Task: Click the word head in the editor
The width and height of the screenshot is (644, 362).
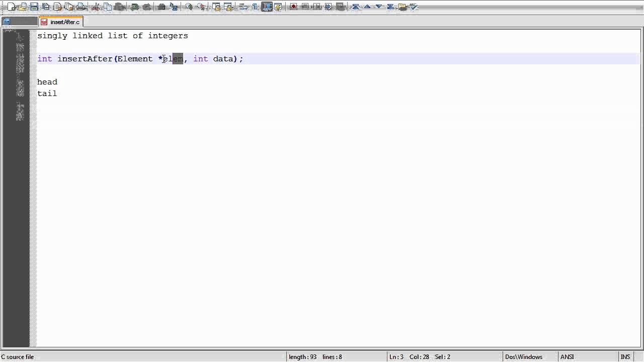Action: [x=47, y=82]
